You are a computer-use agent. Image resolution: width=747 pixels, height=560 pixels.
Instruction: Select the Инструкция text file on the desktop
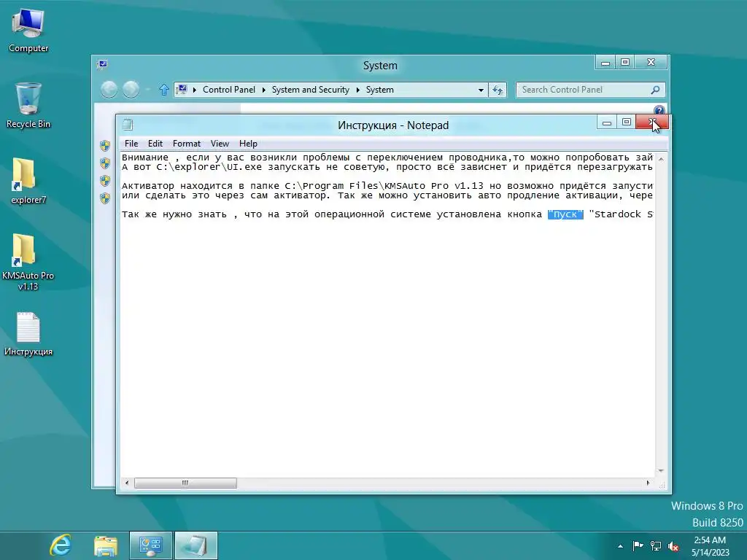click(x=28, y=334)
